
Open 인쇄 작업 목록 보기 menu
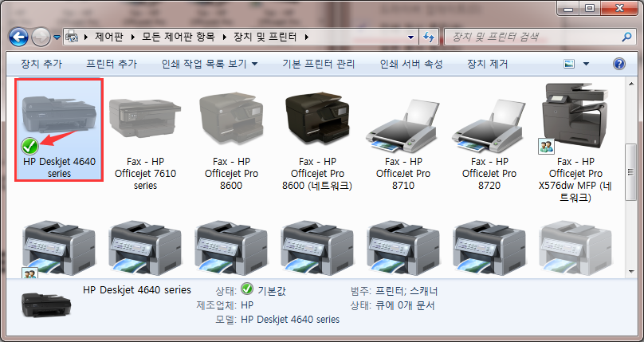click(210, 64)
